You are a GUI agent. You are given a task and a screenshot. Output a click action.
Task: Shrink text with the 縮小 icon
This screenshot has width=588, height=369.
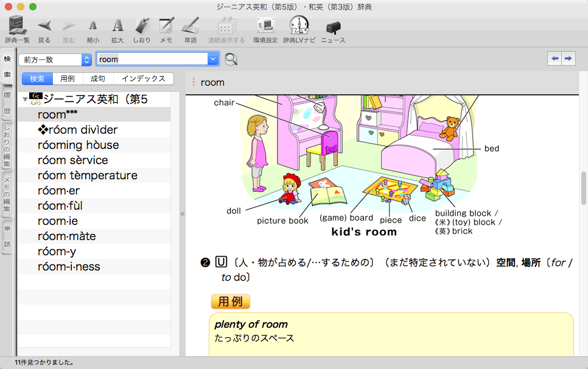(93, 30)
